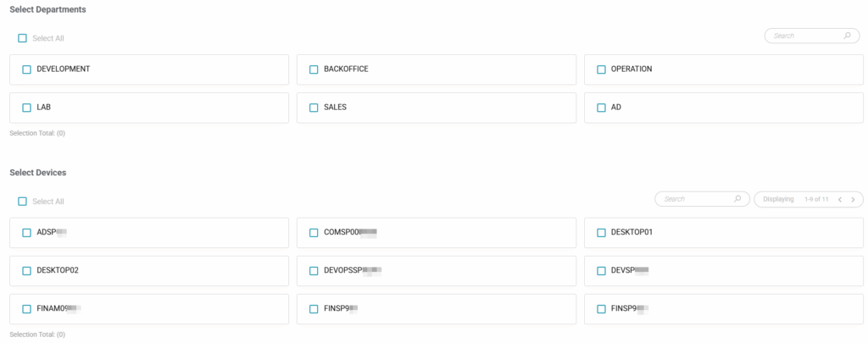The width and height of the screenshot is (868, 343).
Task: Check the DESKTOP01 device box
Action: coord(601,232)
